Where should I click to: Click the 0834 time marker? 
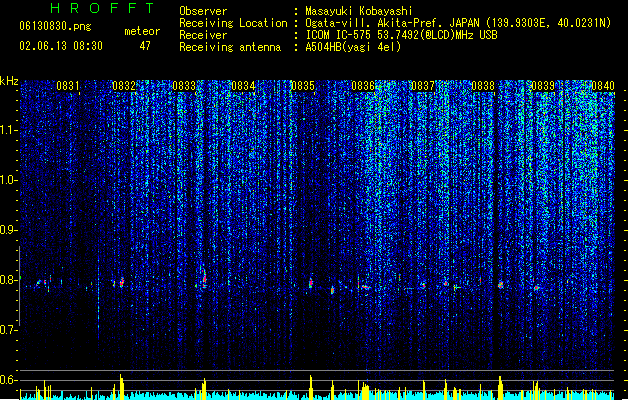(243, 86)
